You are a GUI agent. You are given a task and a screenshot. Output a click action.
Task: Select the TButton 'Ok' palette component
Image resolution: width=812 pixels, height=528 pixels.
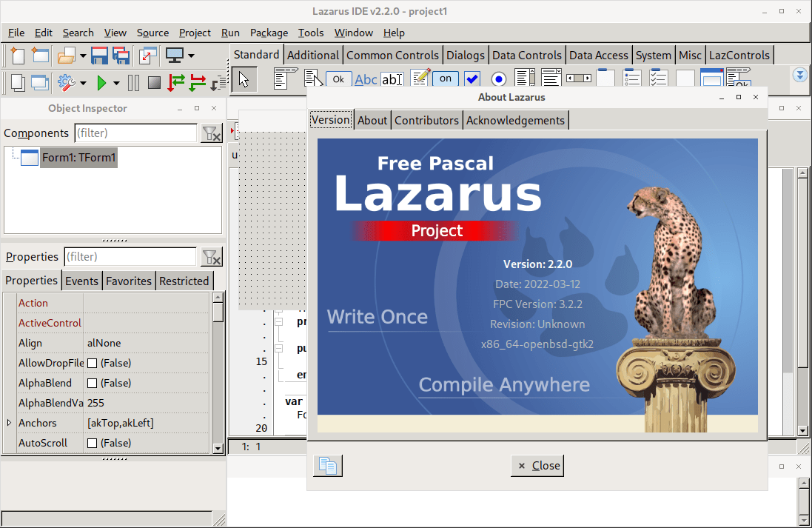coord(339,78)
